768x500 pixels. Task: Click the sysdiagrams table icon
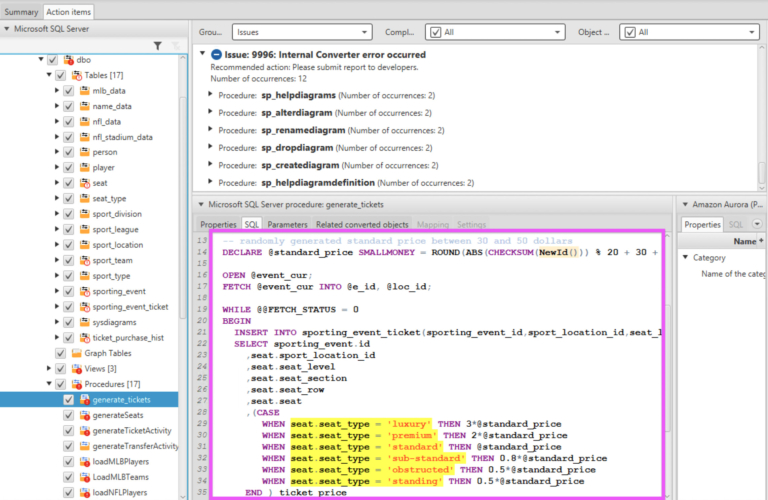point(85,322)
